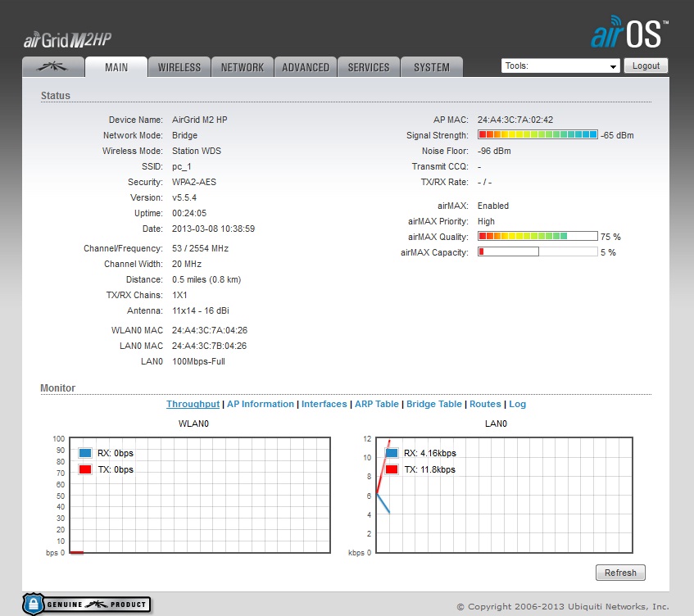Click the WLAN0 MAC value 24:A4:3C:7A:04:26
The width and height of the screenshot is (694, 616).
tap(210, 330)
